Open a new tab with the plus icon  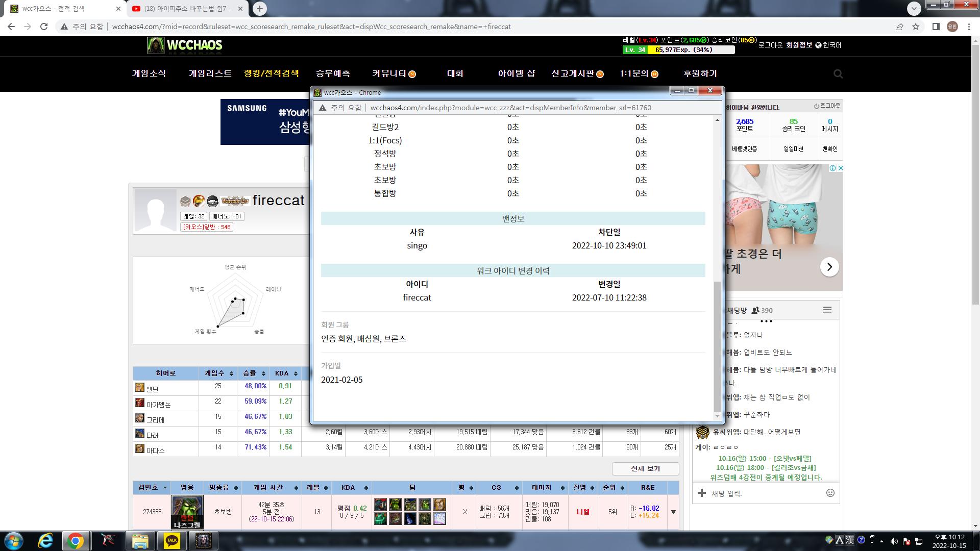[x=260, y=9]
